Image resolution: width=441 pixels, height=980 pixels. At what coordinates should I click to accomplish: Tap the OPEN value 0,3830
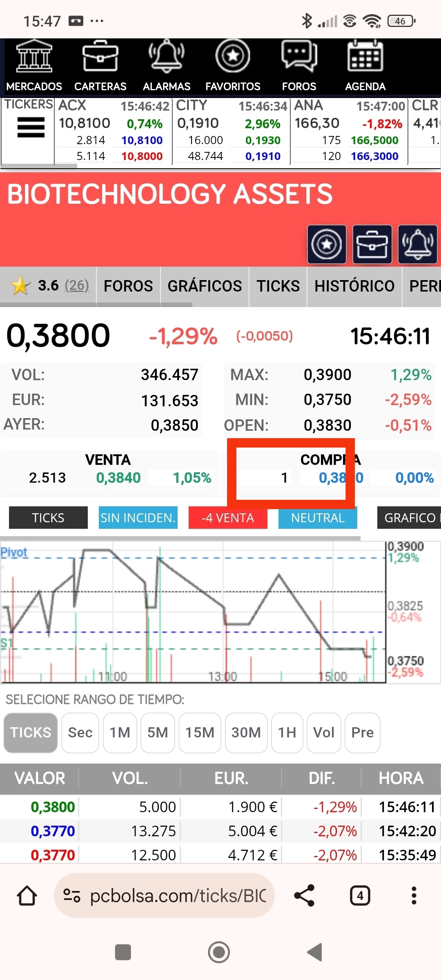(x=327, y=425)
